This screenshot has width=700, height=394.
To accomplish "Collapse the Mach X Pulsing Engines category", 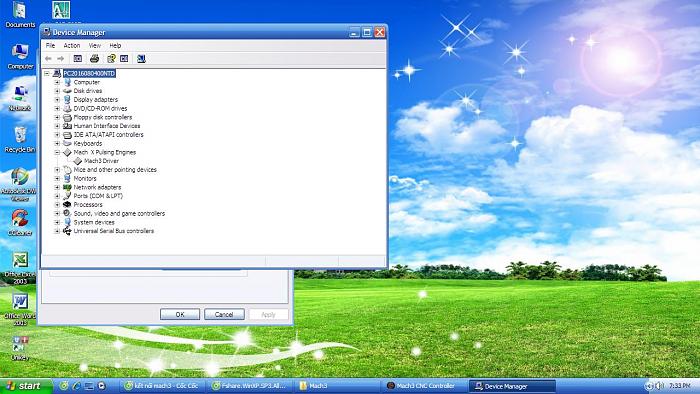I will [x=57, y=152].
